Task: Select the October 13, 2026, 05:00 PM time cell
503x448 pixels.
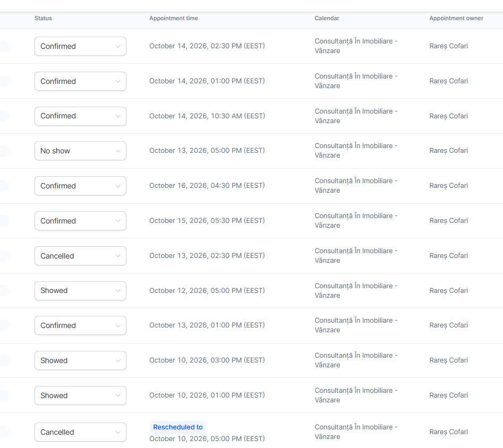Action: [207, 150]
